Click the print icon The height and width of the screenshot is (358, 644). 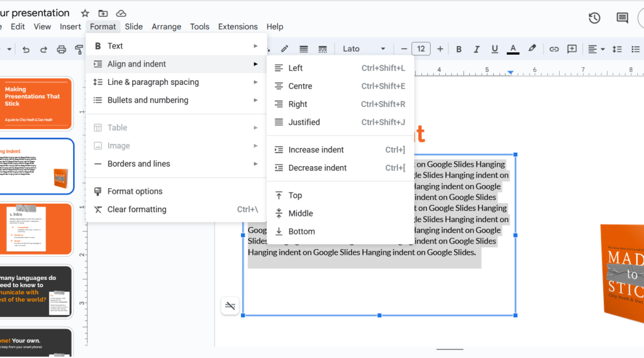click(62, 49)
